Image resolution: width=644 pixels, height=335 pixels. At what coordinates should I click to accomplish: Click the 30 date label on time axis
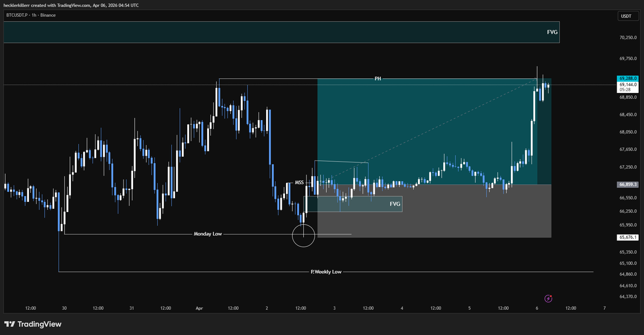(x=64, y=308)
